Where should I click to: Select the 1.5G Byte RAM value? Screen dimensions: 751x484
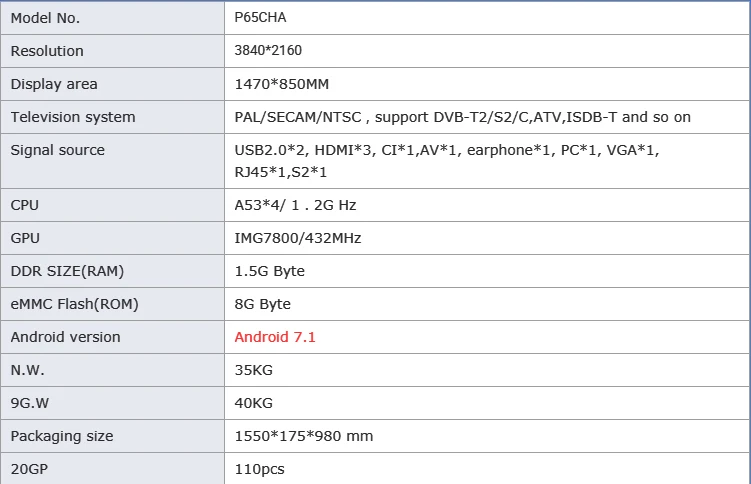[x=270, y=271]
